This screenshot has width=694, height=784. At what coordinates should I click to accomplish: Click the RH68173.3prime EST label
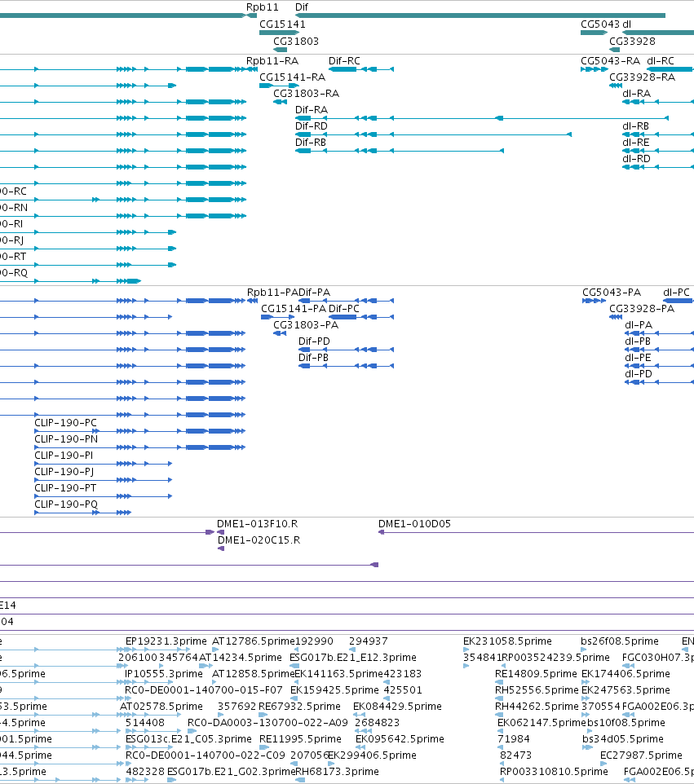pos(337,772)
